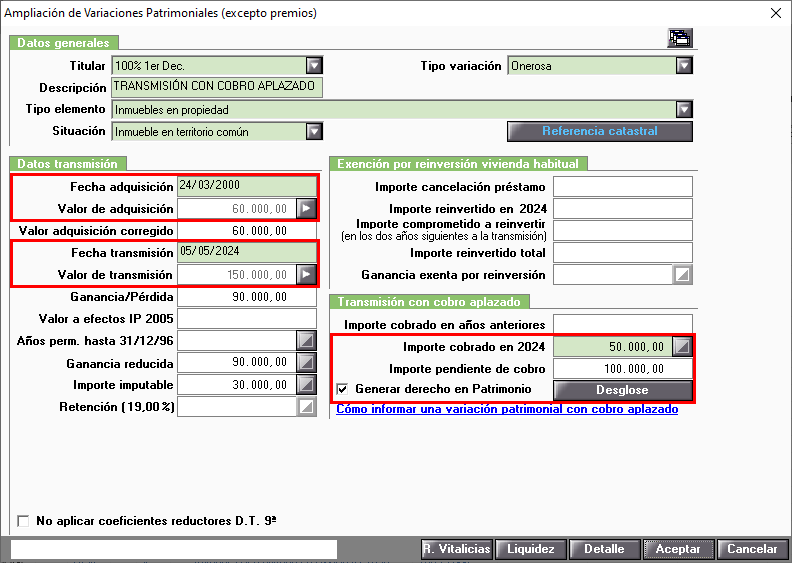Click the Importe imputable value 30.000,00
This screenshot has height=563, width=792.
[x=260, y=385]
